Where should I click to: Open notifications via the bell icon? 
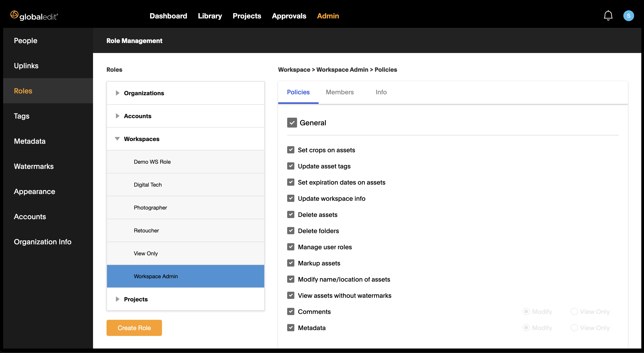coord(608,15)
